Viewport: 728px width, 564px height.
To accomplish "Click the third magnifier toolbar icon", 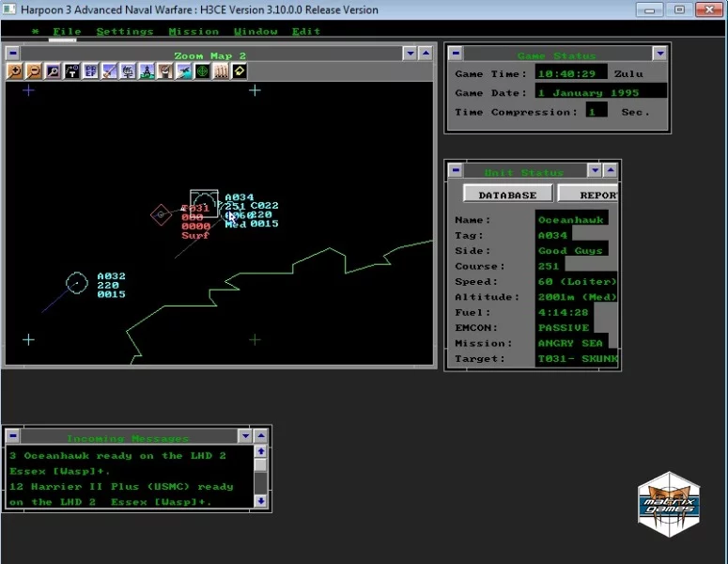I will (53, 71).
